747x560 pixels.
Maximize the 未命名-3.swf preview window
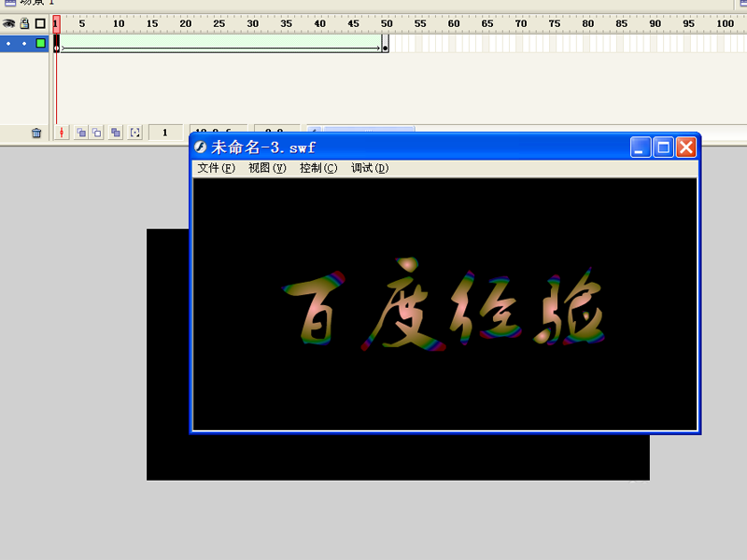[x=663, y=147]
